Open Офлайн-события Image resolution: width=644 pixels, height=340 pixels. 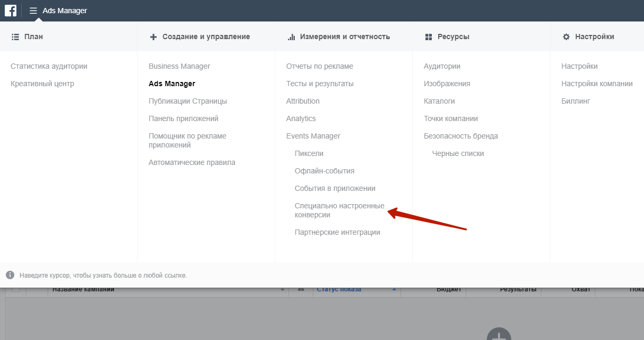(x=324, y=171)
